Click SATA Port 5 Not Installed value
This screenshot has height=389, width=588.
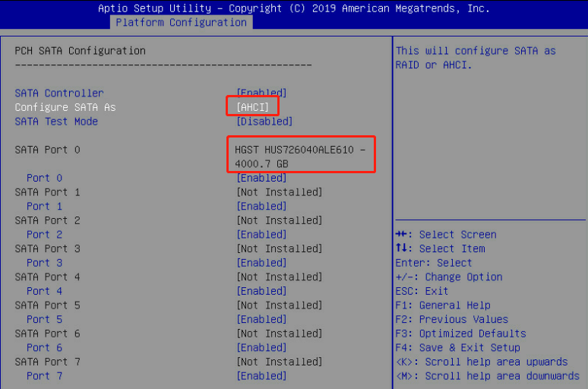pos(280,305)
